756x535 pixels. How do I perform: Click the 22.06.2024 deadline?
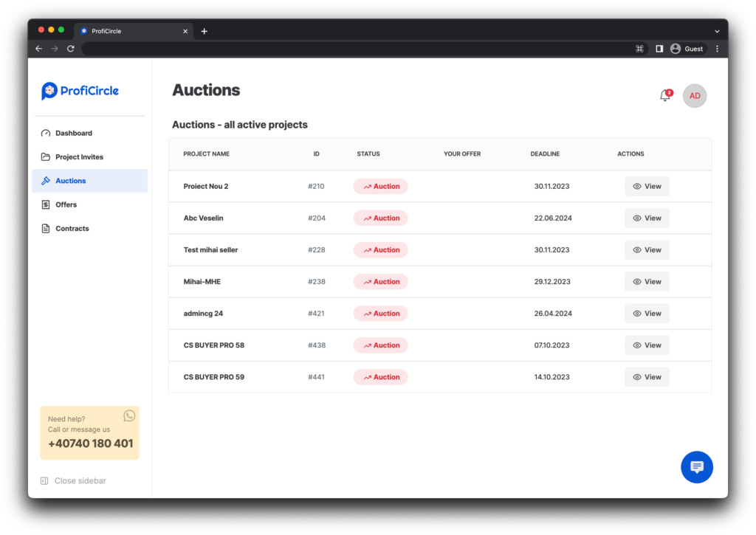point(553,218)
